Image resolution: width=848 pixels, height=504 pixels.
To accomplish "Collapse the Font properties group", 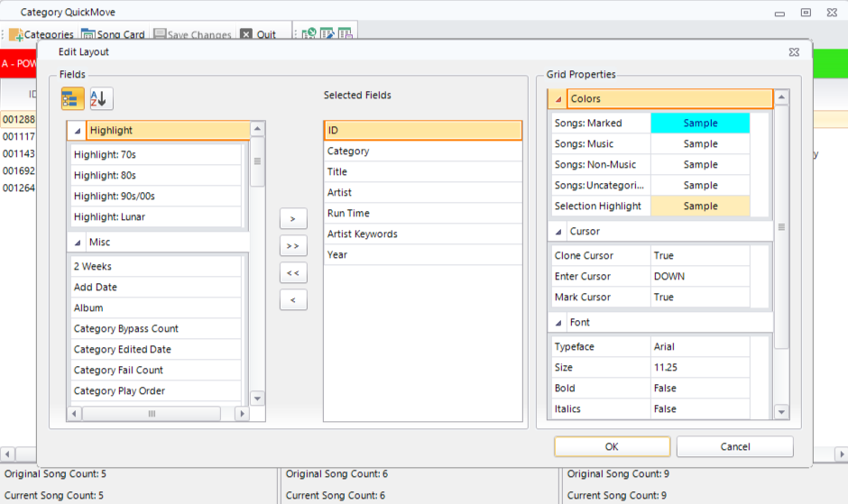I will 559,323.
